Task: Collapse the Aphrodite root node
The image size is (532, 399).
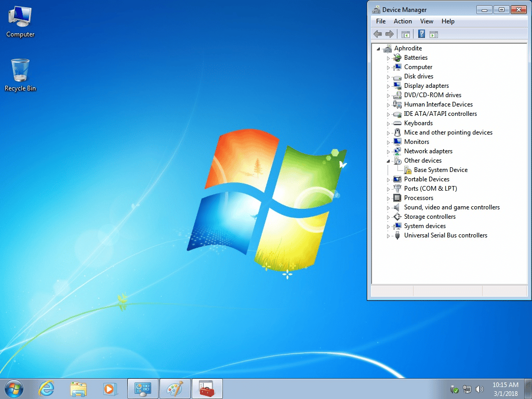Action: pos(379,49)
